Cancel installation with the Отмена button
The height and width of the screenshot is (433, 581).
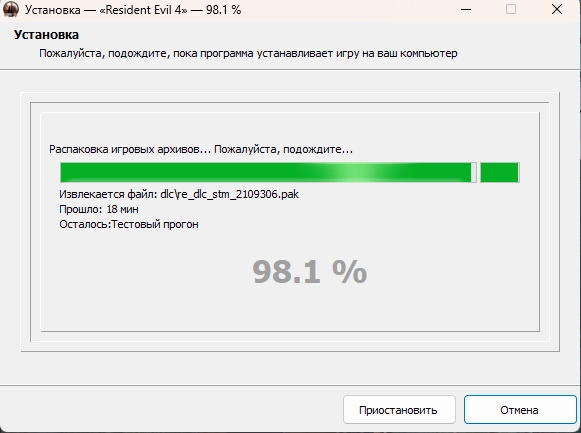point(520,410)
